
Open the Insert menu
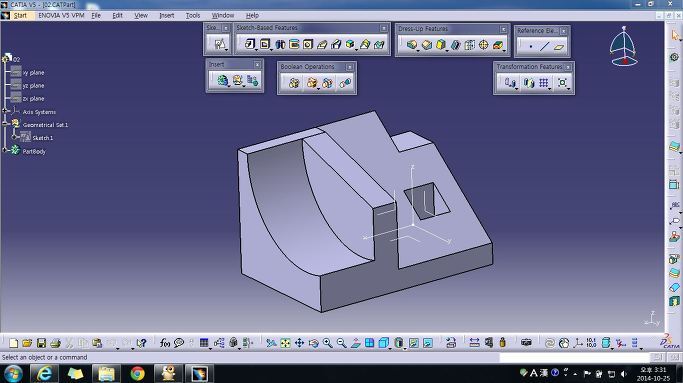coord(166,15)
